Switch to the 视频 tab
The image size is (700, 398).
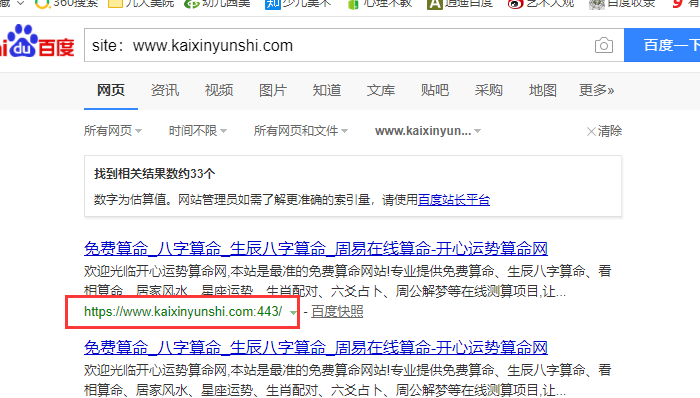tap(219, 90)
